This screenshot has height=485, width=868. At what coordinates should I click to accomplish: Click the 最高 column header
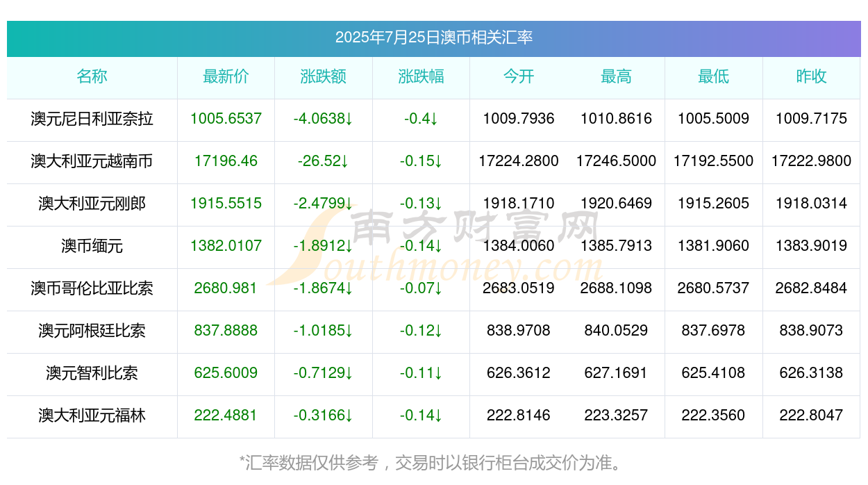616,76
